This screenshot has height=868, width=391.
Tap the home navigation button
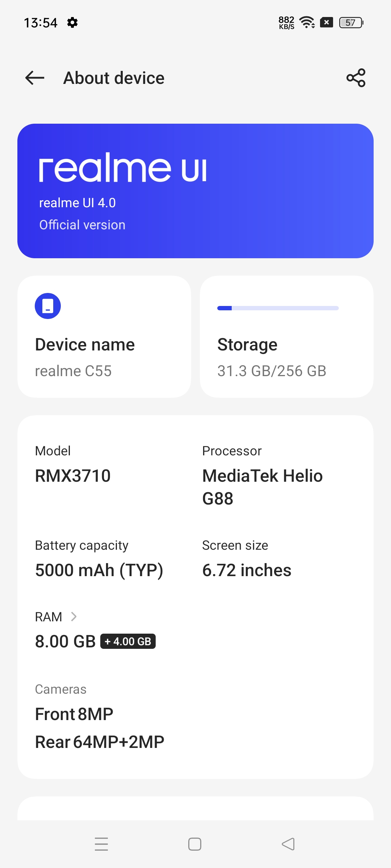click(x=195, y=844)
